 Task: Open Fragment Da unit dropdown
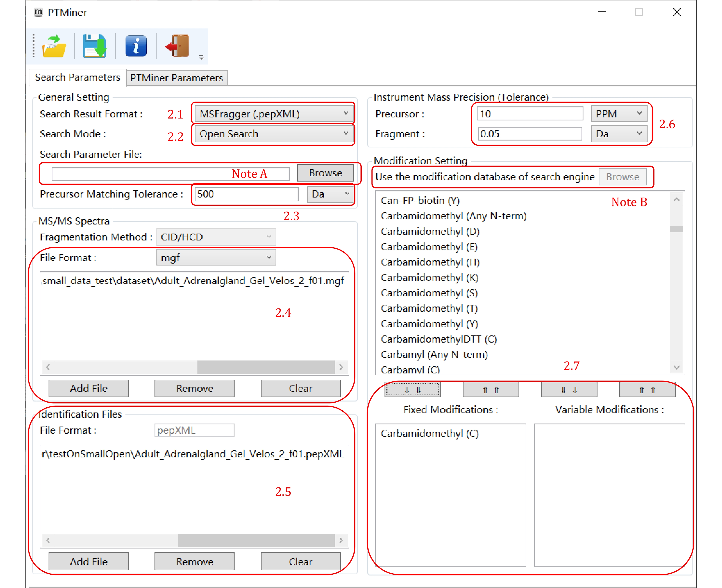pos(619,134)
